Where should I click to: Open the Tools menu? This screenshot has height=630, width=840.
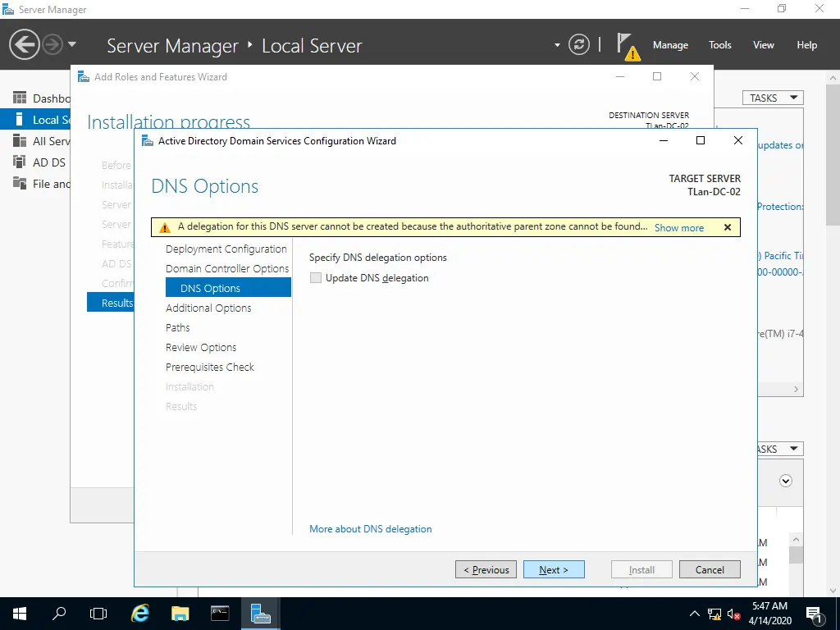pos(719,45)
